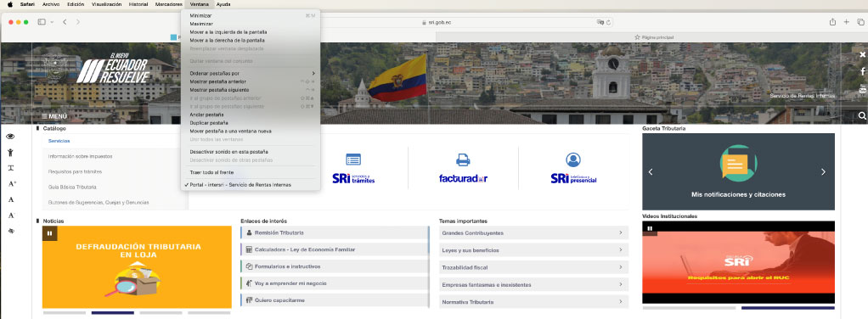Expand Ordenar pestañas por submenu
This screenshot has height=319, width=868.
pyautogui.click(x=251, y=73)
